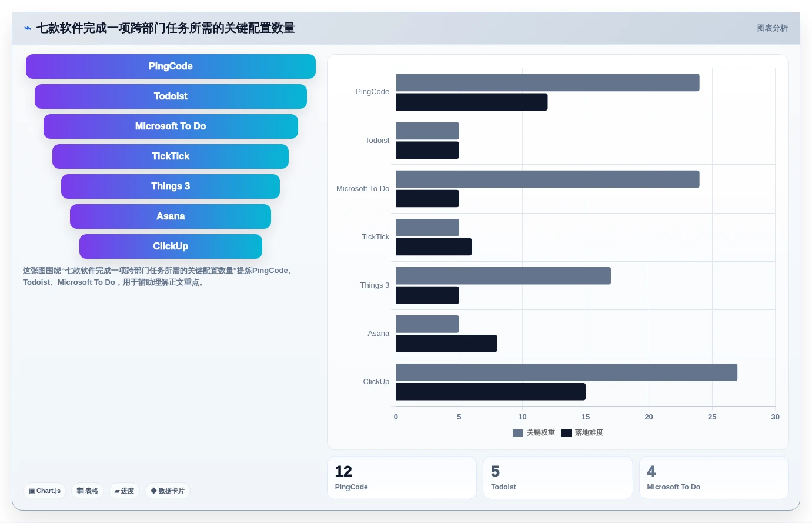The height and width of the screenshot is (523, 812).
Task: Click the PingCode y-axis label
Action: tap(372, 92)
